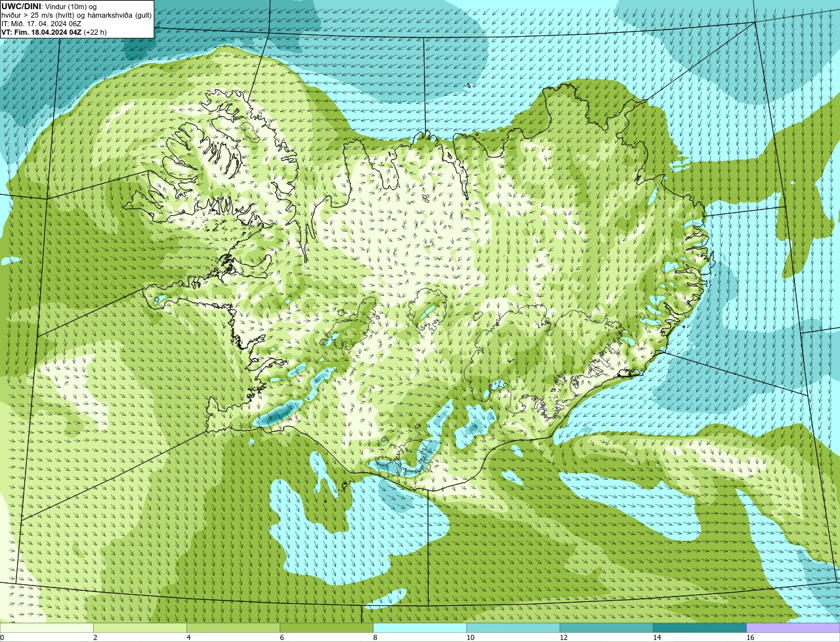This screenshot has height=642, width=840.
Task: Click the '12' label on the color scale
Action: [x=564, y=637]
